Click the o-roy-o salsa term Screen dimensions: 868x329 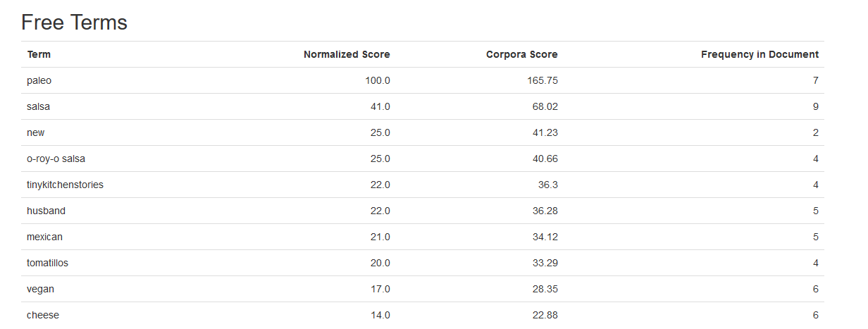coord(56,159)
